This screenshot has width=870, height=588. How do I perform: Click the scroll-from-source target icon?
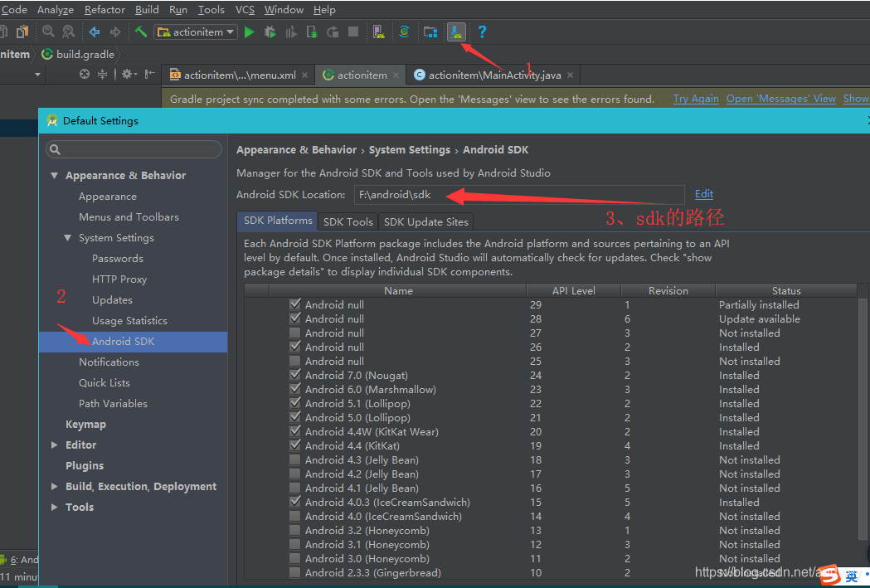point(85,75)
